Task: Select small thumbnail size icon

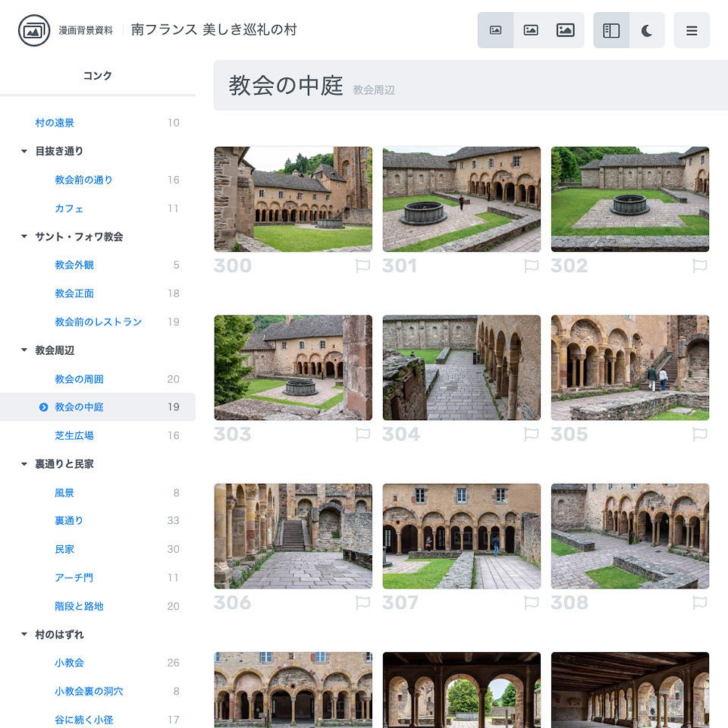Action: (495, 30)
